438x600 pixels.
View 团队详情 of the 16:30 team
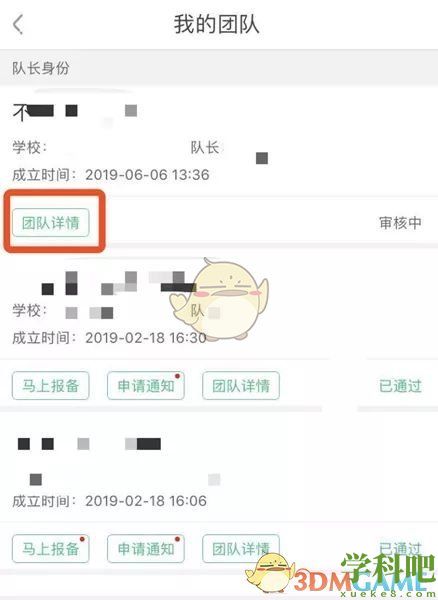[241, 385]
